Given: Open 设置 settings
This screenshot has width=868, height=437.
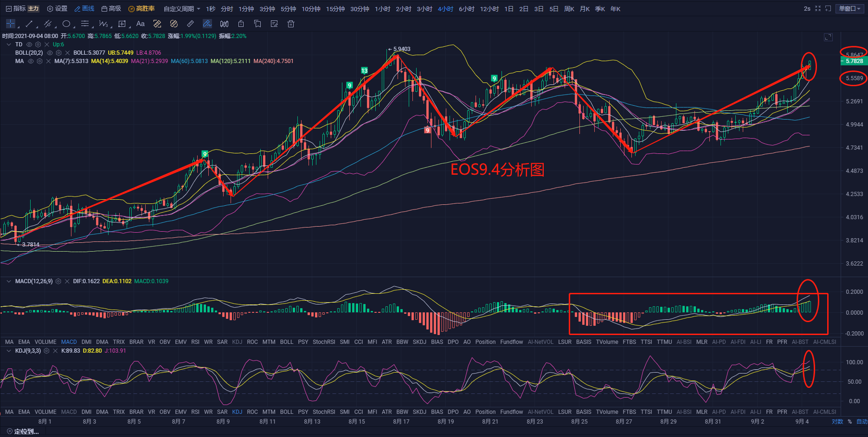Looking at the screenshot, I should (58, 9).
